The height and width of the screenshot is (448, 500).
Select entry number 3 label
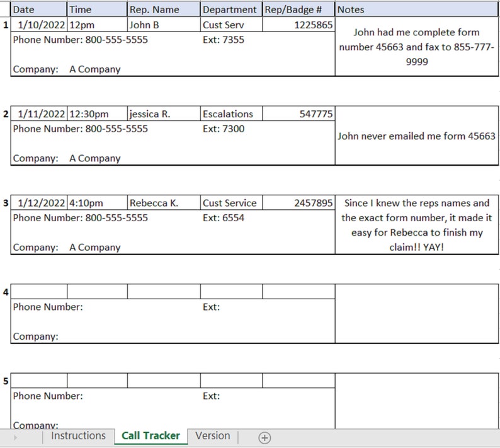pyautogui.click(x=6, y=203)
